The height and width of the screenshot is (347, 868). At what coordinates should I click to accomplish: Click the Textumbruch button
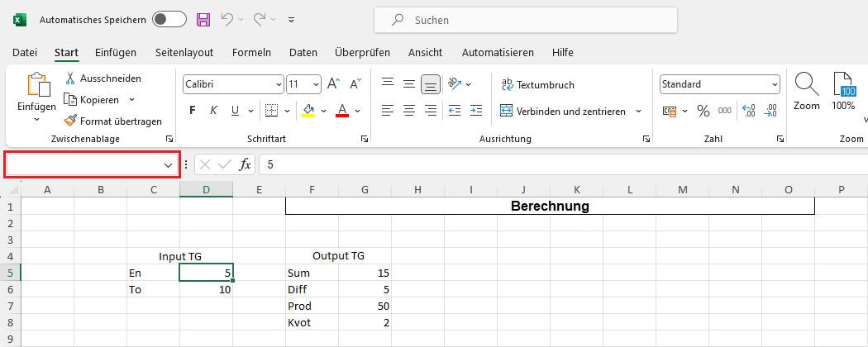(x=537, y=84)
